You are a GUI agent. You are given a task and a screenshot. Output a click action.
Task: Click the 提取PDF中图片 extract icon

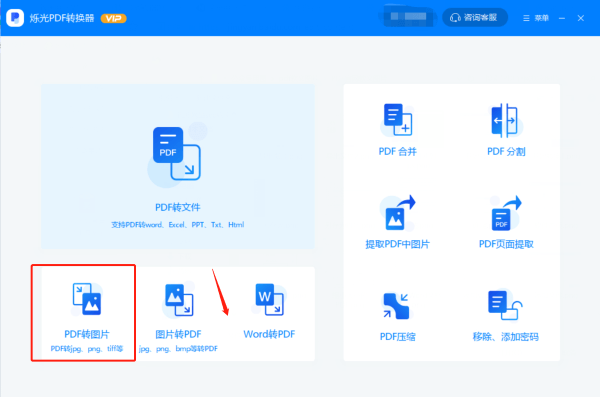click(x=397, y=213)
